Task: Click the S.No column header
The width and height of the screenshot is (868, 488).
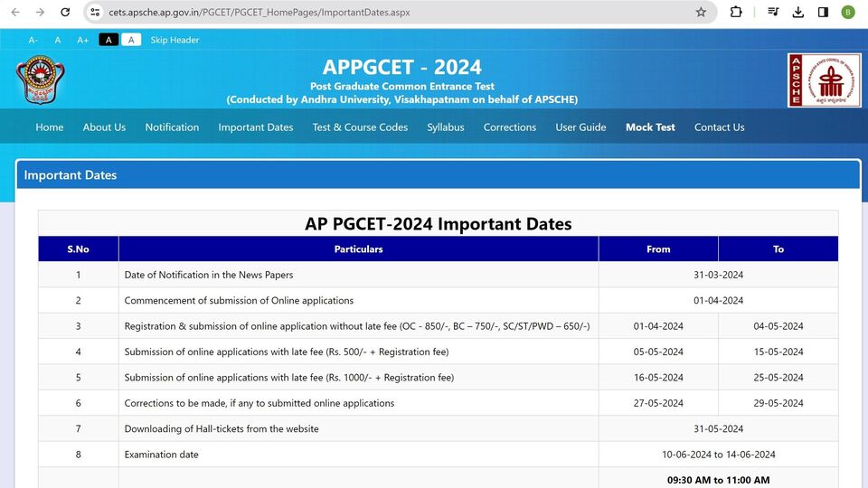Action: (78, 249)
